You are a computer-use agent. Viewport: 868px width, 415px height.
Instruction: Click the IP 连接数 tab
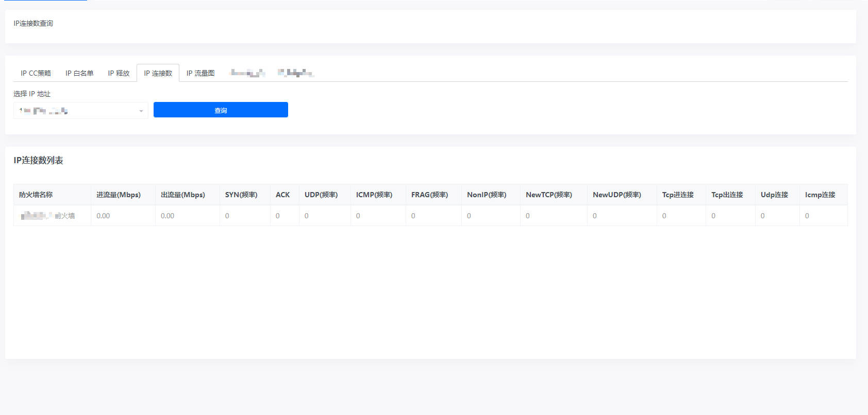158,73
